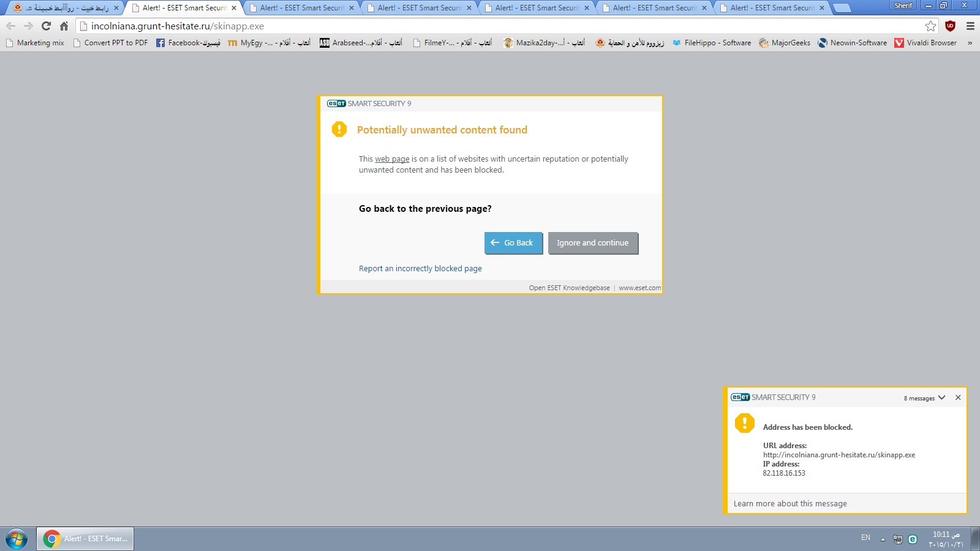Expand the bookmarks overflow chevron
Viewport: 980px width, 551px height.
tap(970, 43)
